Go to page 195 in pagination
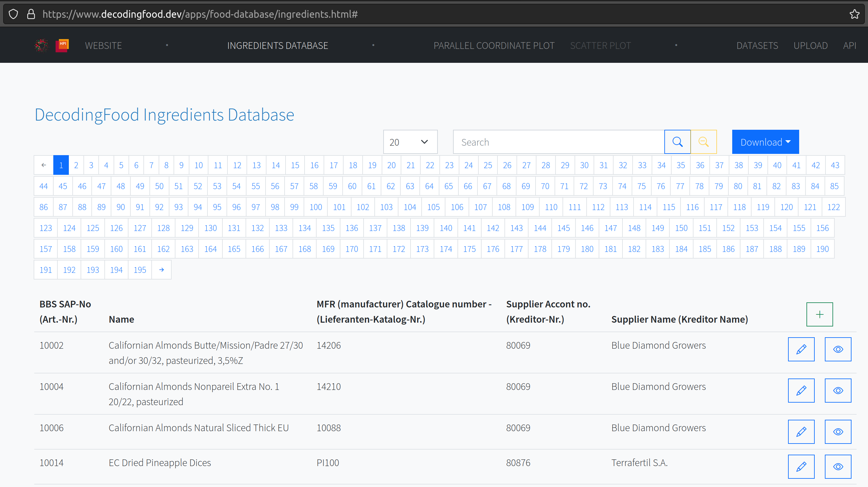Viewport: 868px width, 487px height. click(140, 270)
